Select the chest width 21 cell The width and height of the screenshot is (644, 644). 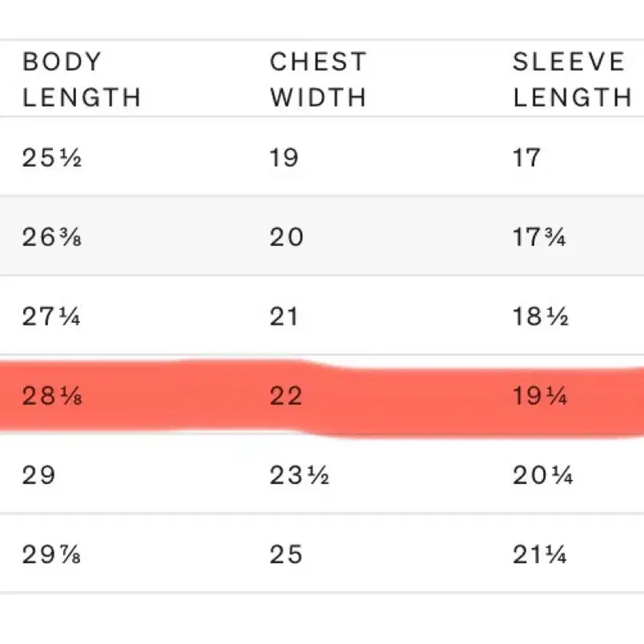(284, 316)
